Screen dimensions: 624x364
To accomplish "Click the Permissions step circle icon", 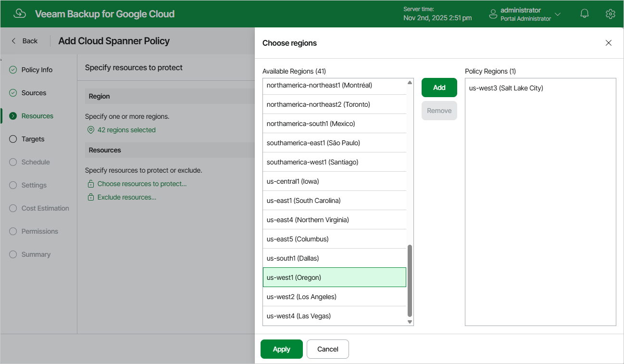I will click(x=13, y=231).
